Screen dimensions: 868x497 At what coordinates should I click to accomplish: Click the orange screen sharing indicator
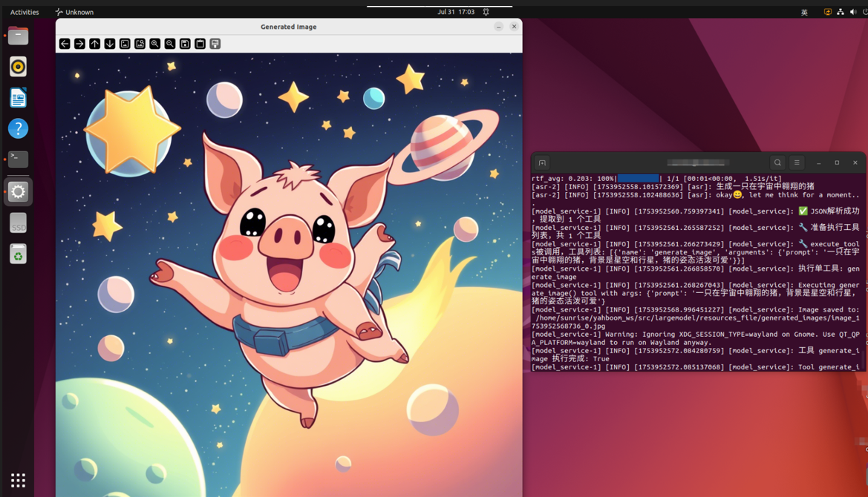click(x=828, y=12)
